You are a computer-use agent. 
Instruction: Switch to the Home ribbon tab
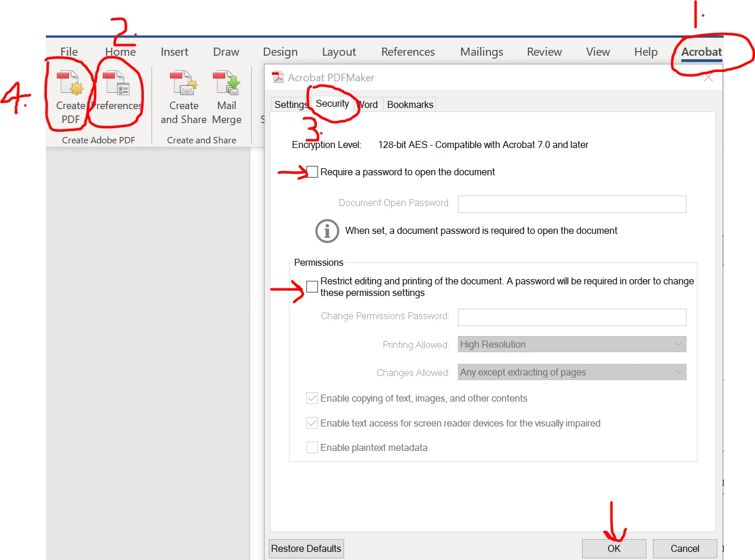coord(120,52)
